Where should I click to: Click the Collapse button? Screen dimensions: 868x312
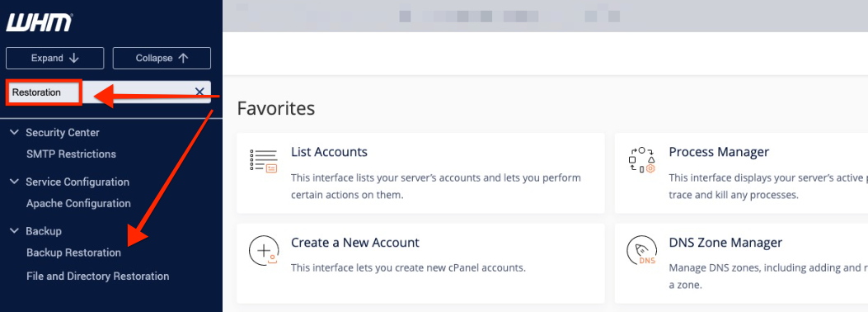[162, 58]
